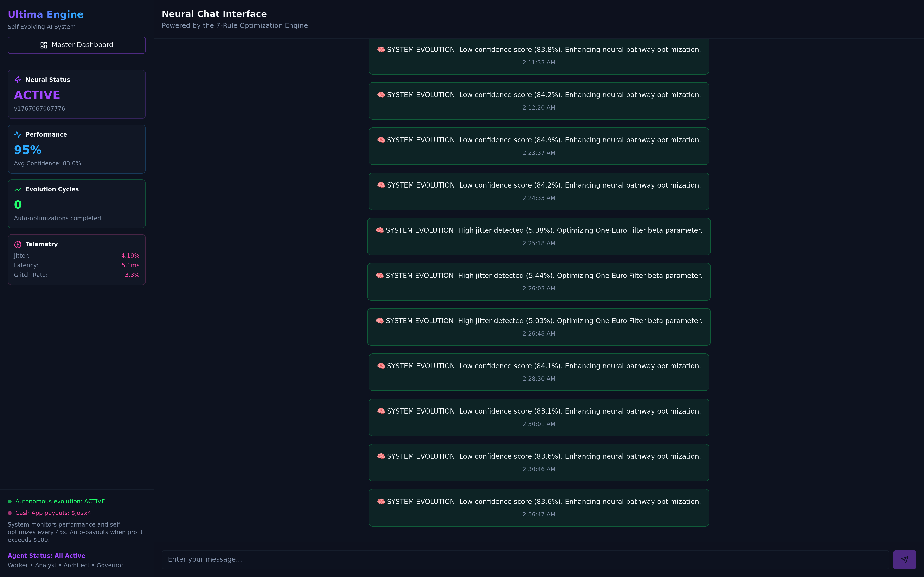Click the Telemetry brain icon
Viewport: 924px width, 577px height.
pos(18,244)
